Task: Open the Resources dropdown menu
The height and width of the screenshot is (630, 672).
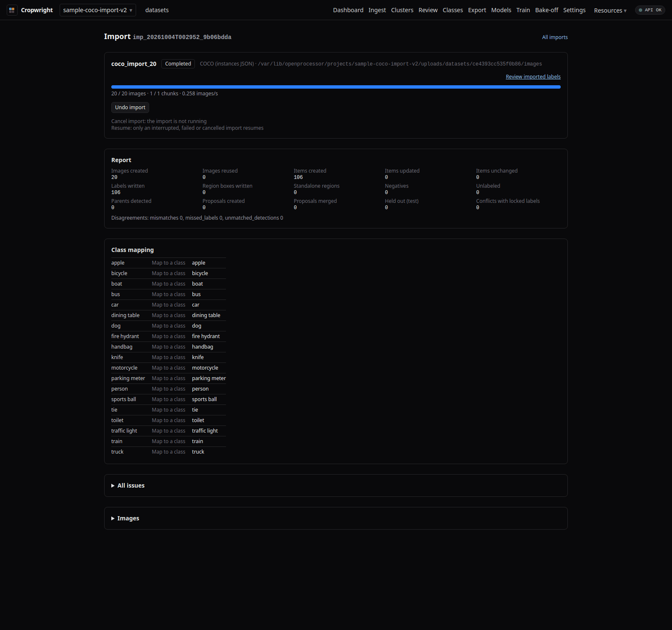Action: [x=610, y=10]
